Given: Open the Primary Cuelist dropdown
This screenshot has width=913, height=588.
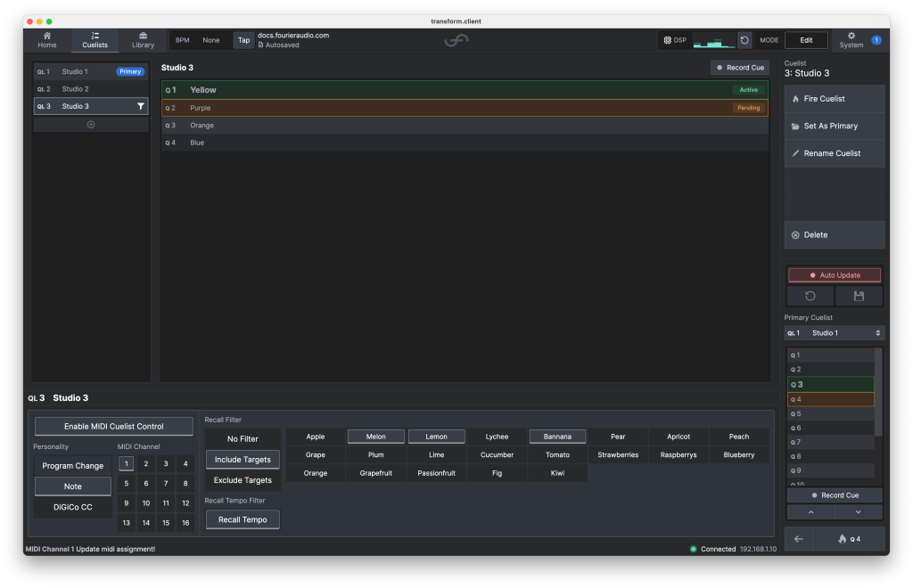Looking at the screenshot, I should [x=835, y=333].
